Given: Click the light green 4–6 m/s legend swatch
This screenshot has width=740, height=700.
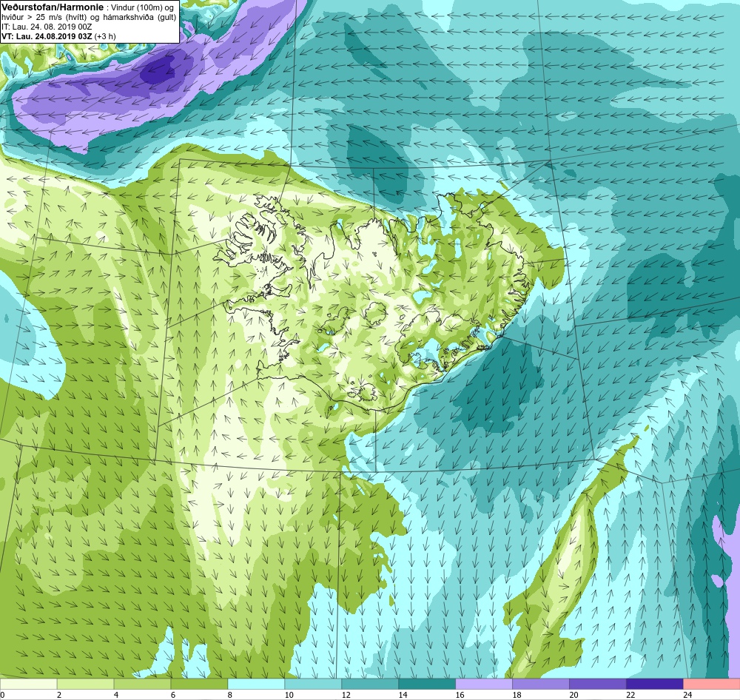Looking at the screenshot, I should (143, 684).
